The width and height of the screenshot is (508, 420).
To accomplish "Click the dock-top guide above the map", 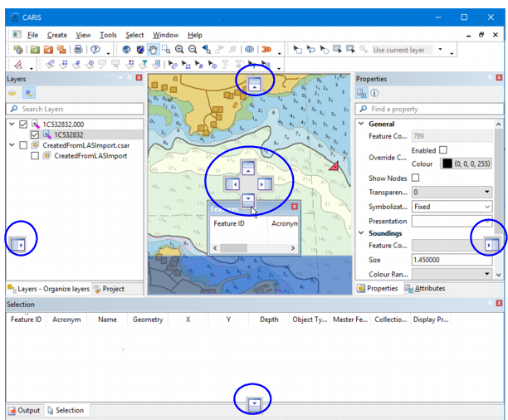I will (254, 83).
